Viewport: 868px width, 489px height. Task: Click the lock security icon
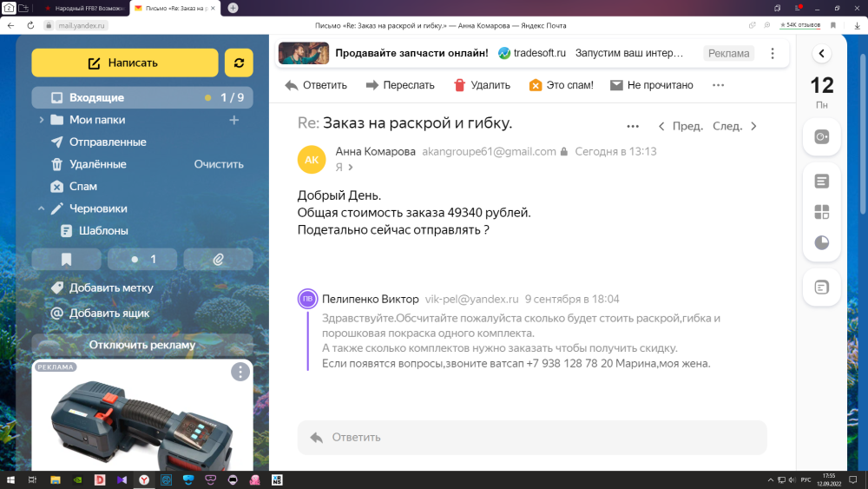pos(563,151)
